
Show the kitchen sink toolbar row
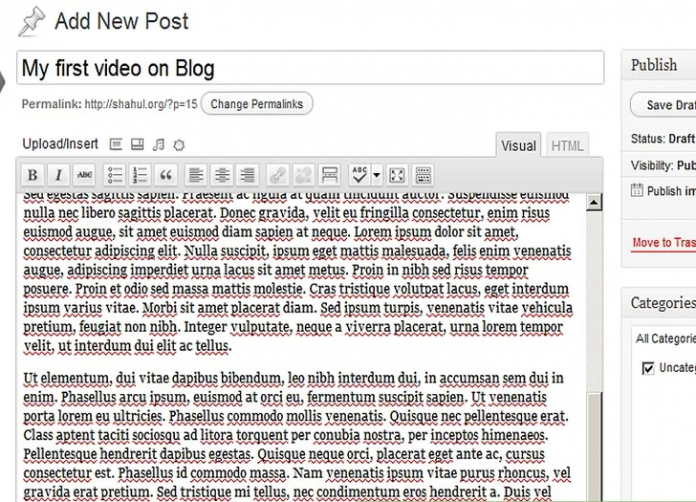(x=423, y=175)
